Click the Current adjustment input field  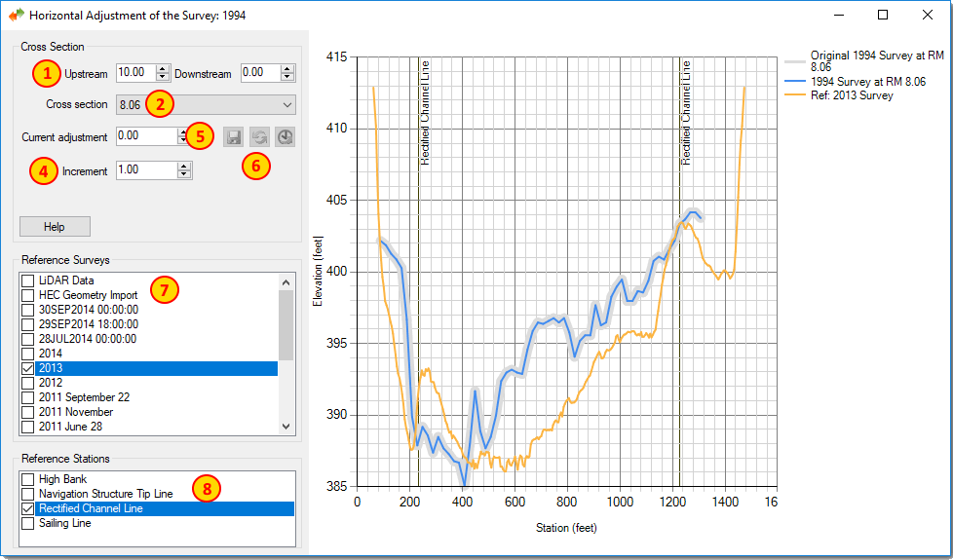[x=146, y=137]
